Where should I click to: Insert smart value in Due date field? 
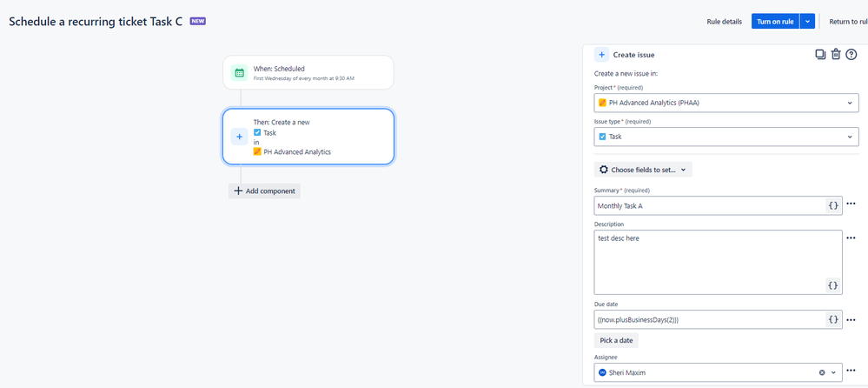[x=833, y=319]
